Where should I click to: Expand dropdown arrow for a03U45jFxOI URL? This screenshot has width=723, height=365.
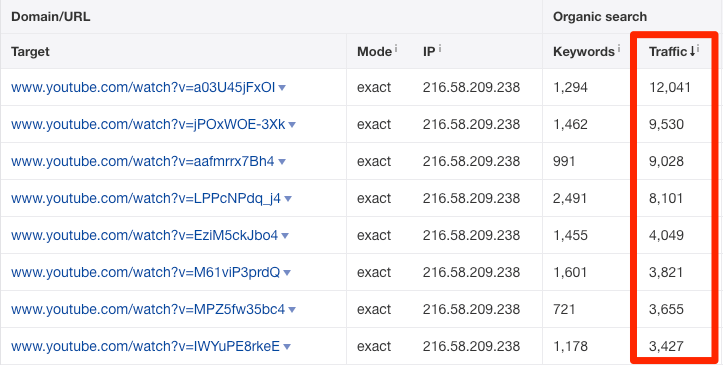pos(282,88)
